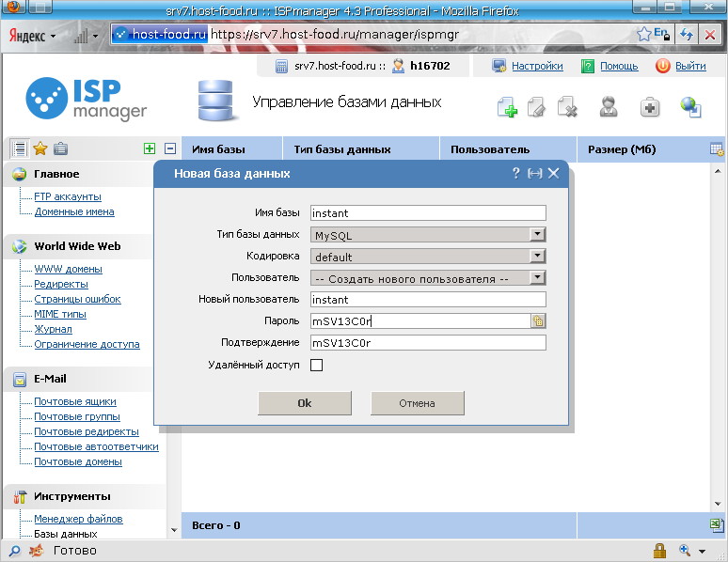This screenshot has height=562, width=728.
Task: Click the create new database toolbar icon
Action: 507,107
